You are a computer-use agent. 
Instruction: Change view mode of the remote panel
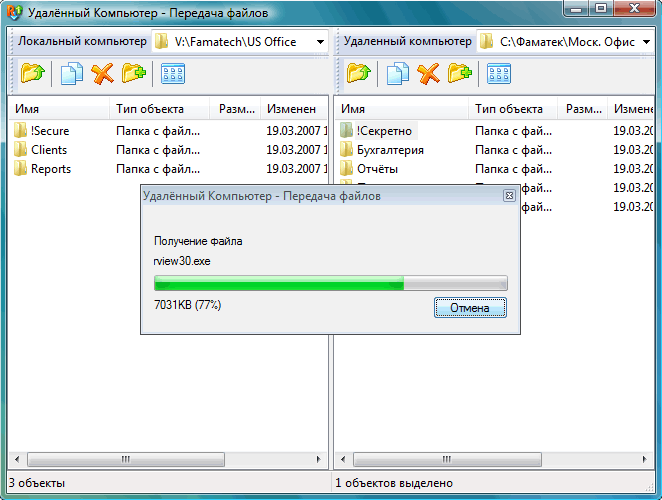pos(499,73)
